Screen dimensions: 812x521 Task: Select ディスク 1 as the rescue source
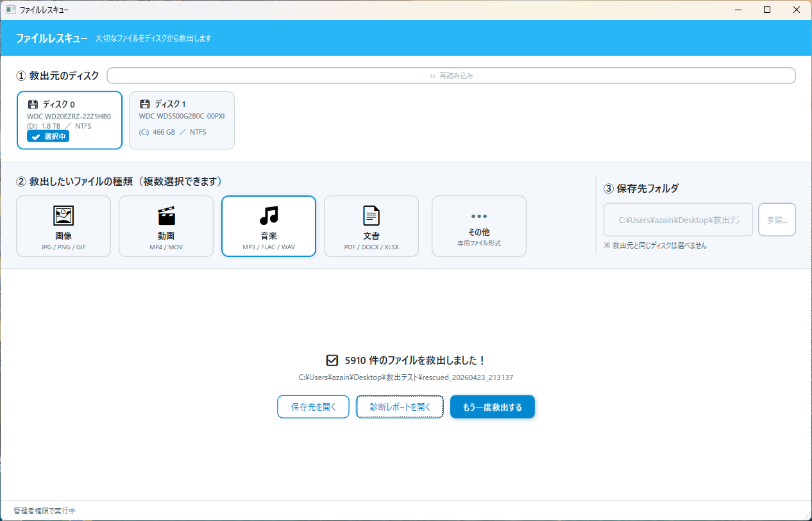pos(182,120)
